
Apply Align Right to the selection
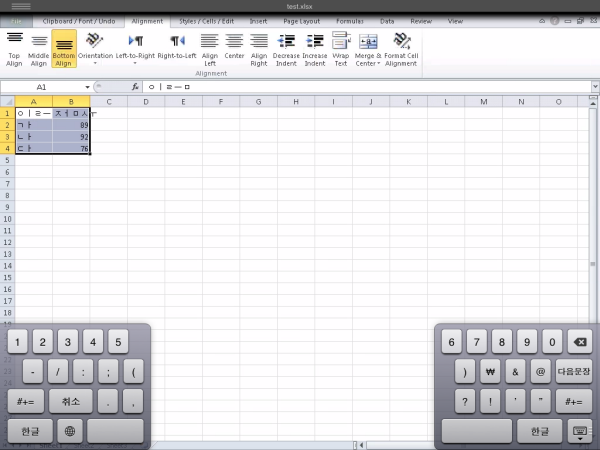point(259,49)
